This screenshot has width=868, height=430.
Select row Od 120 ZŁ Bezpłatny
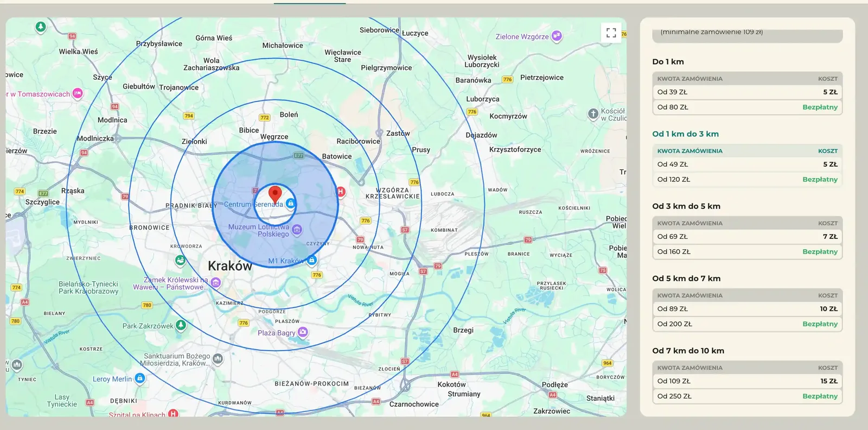748,180
